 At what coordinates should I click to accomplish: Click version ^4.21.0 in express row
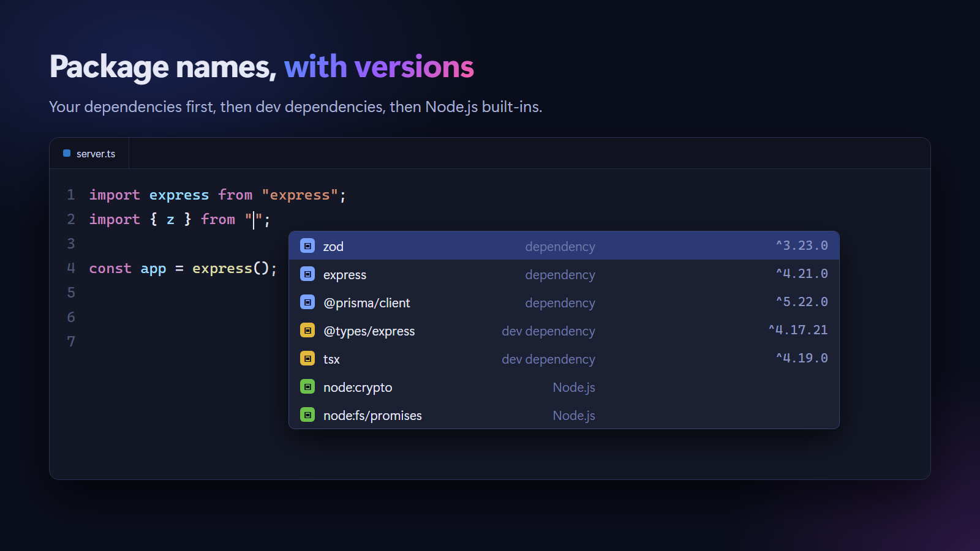(802, 274)
